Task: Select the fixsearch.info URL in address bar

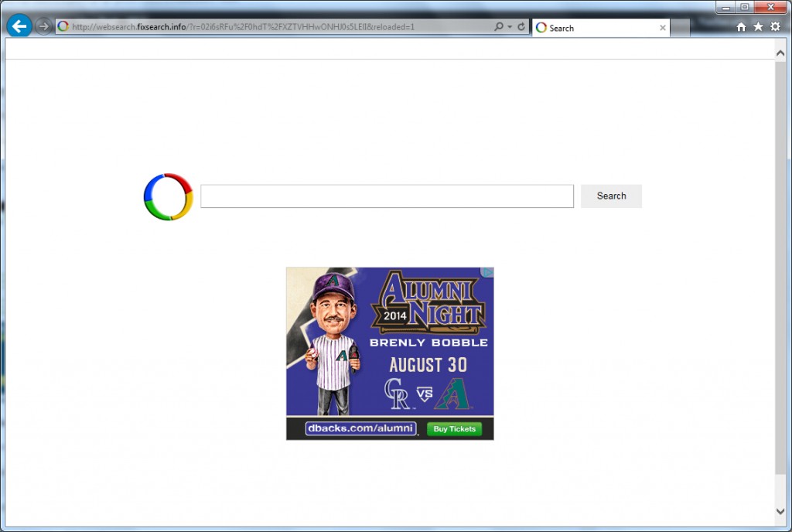Action: [243, 27]
